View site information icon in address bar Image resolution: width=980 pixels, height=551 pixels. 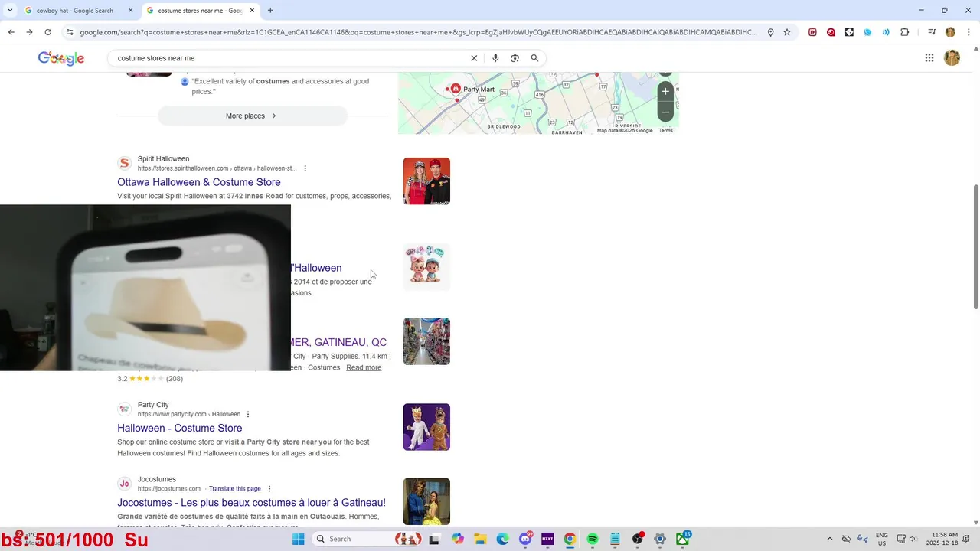tap(70, 32)
